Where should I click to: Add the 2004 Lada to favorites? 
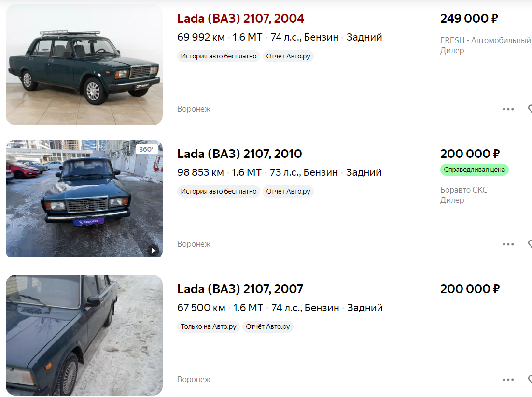tap(530, 109)
